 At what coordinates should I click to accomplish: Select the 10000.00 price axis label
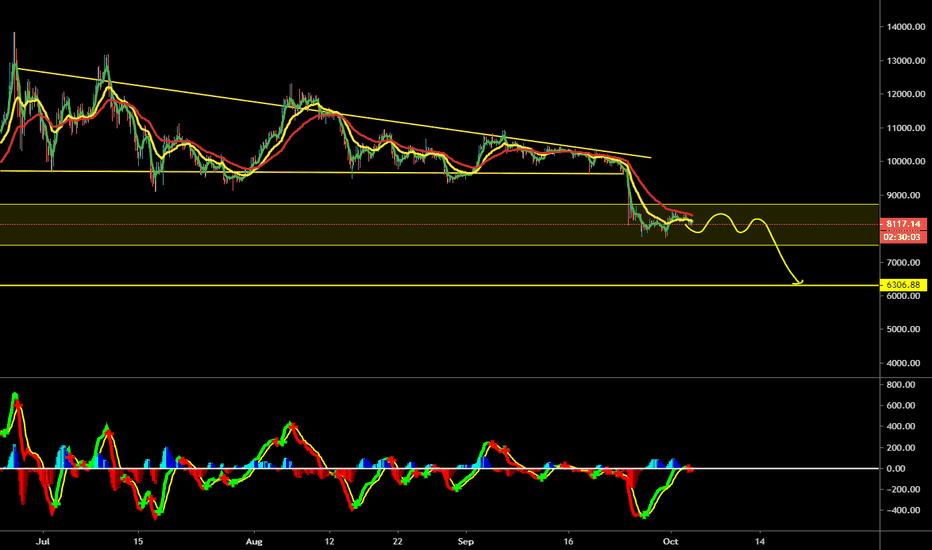tap(906, 161)
